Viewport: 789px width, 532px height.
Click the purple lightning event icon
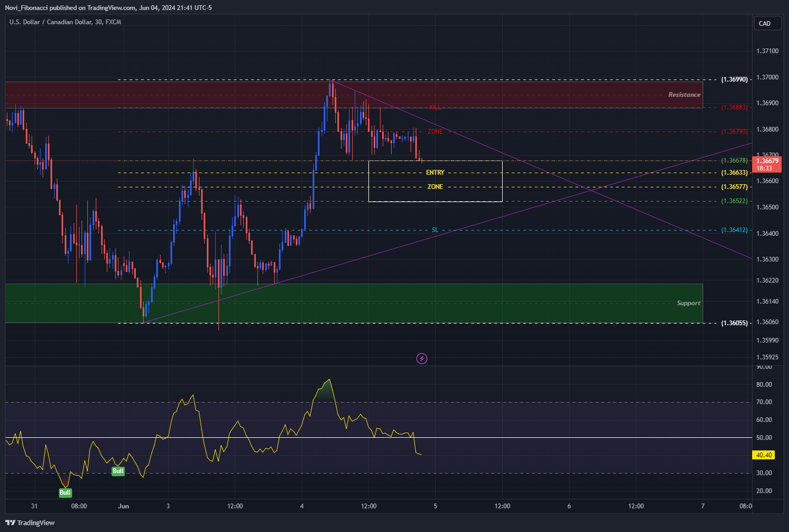point(422,359)
